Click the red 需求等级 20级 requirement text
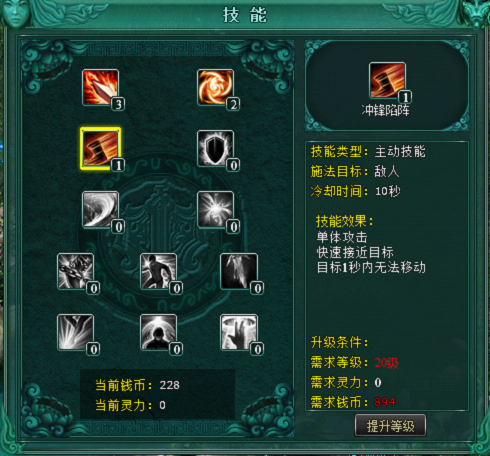The height and width of the screenshot is (456, 490). (387, 363)
